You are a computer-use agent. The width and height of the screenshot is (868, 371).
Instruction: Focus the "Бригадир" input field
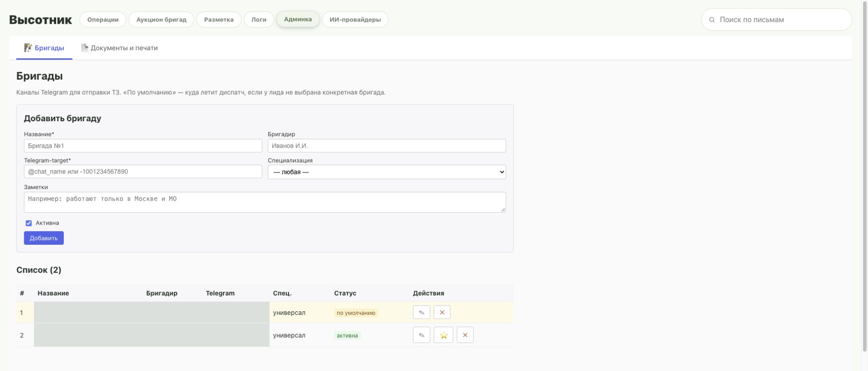pyautogui.click(x=387, y=146)
